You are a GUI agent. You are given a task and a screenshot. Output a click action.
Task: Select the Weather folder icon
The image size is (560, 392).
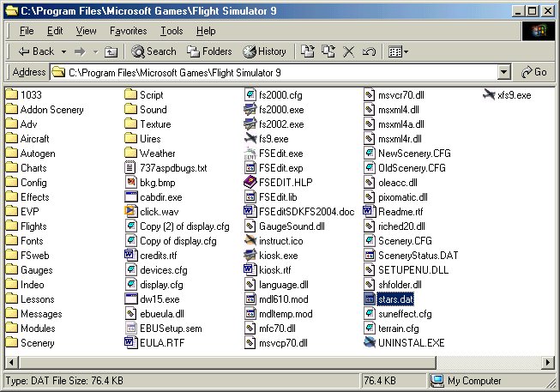pyautogui.click(x=131, y=154)
